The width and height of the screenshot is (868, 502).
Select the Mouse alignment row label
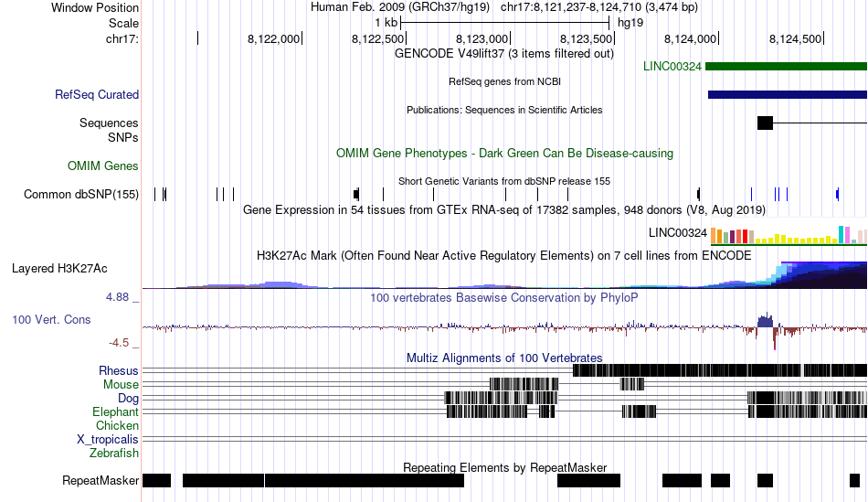click(x=121, y=385)
